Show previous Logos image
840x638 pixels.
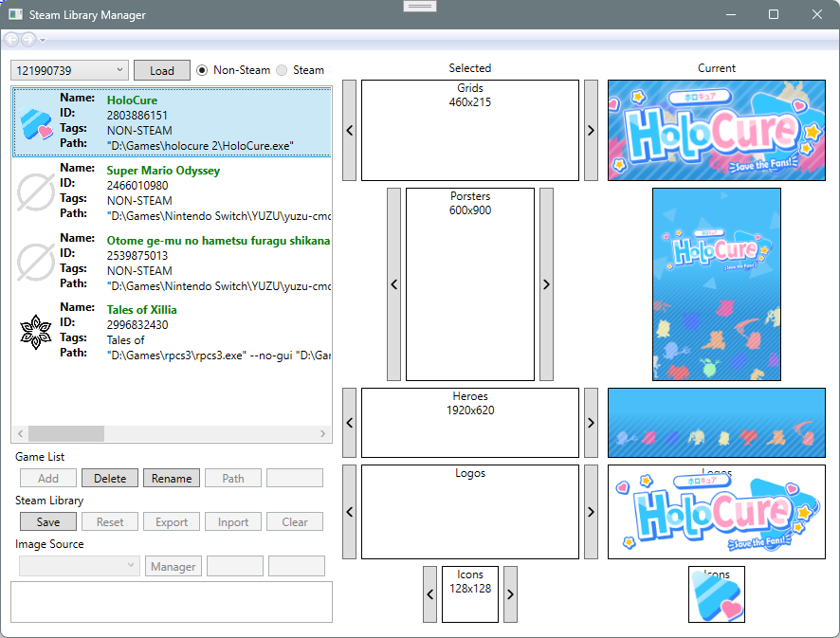(349, 512)
